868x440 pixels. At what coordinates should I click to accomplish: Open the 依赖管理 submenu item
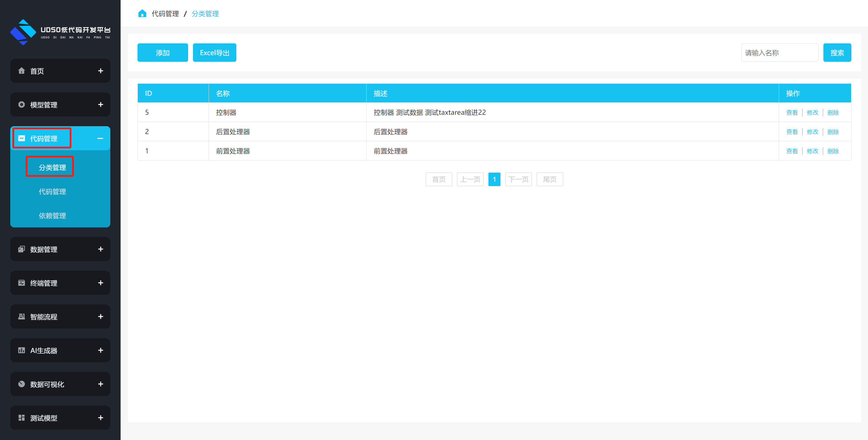pyautogui.click(x=52, y=216)
